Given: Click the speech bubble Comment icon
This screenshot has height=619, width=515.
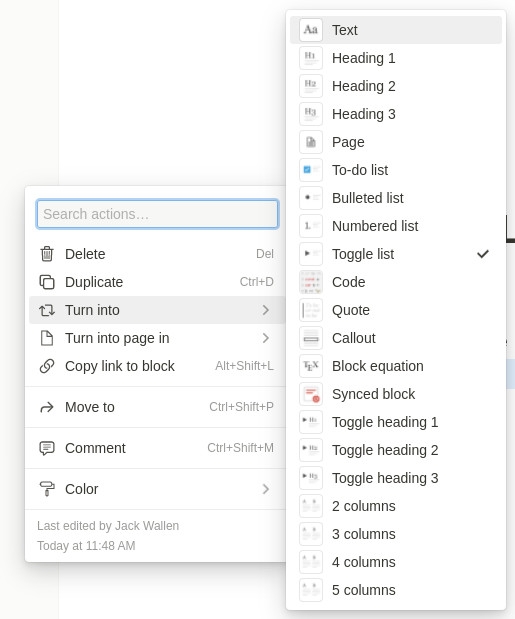Looking at the screenshot, I should (47, 448).
